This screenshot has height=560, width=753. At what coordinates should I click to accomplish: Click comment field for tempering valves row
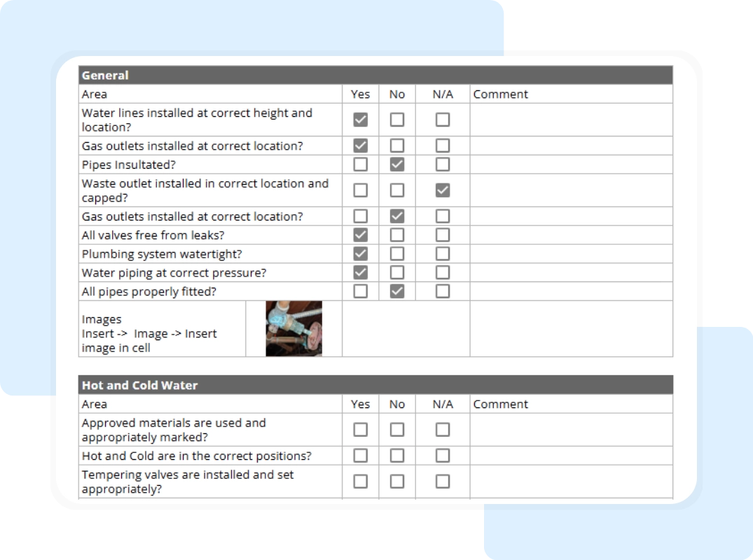coord(570,481)
